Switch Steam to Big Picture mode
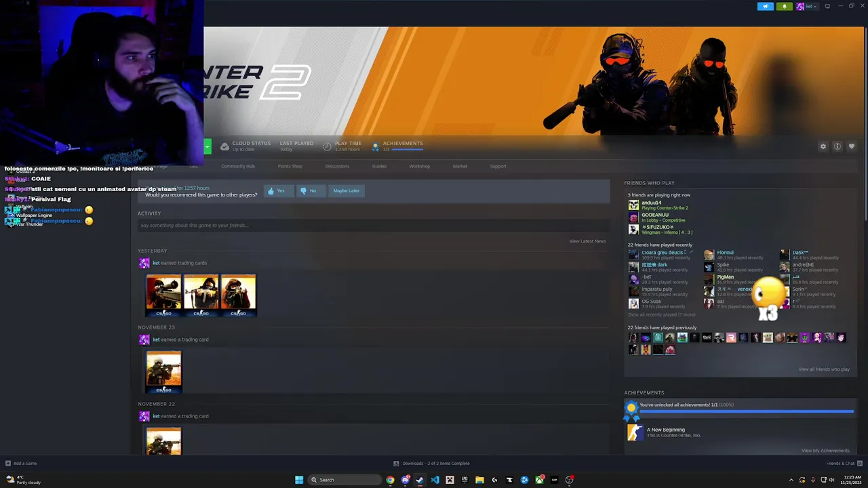The height and width of the screenshot is (488, 868). pos(827,6)
